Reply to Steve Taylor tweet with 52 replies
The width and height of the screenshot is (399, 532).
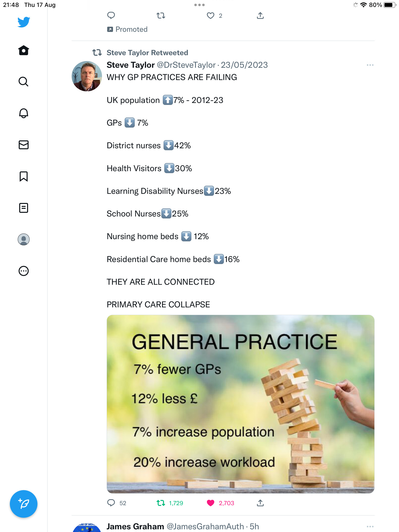point(111,503)
